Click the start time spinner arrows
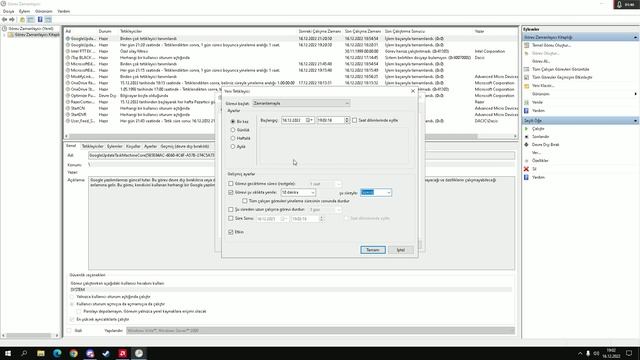 [347, 120]
